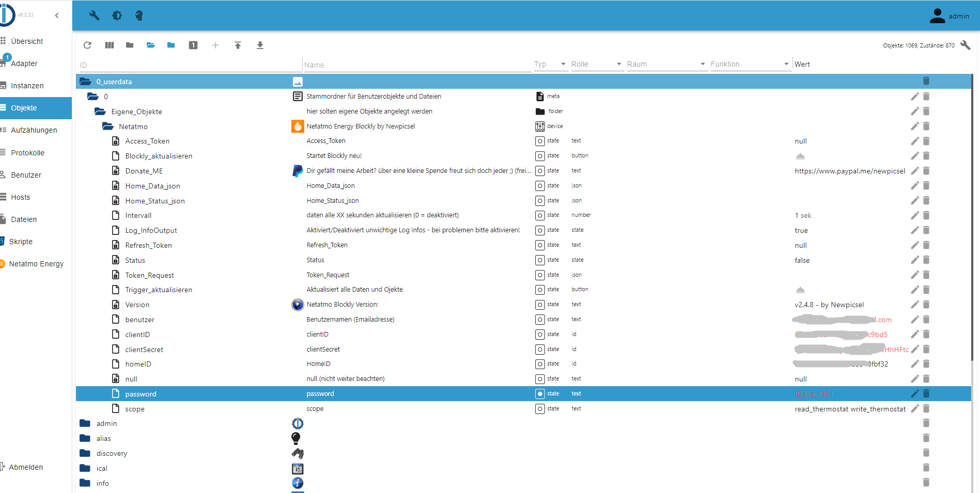Click the ID filter input field

[x=189, y=65]
